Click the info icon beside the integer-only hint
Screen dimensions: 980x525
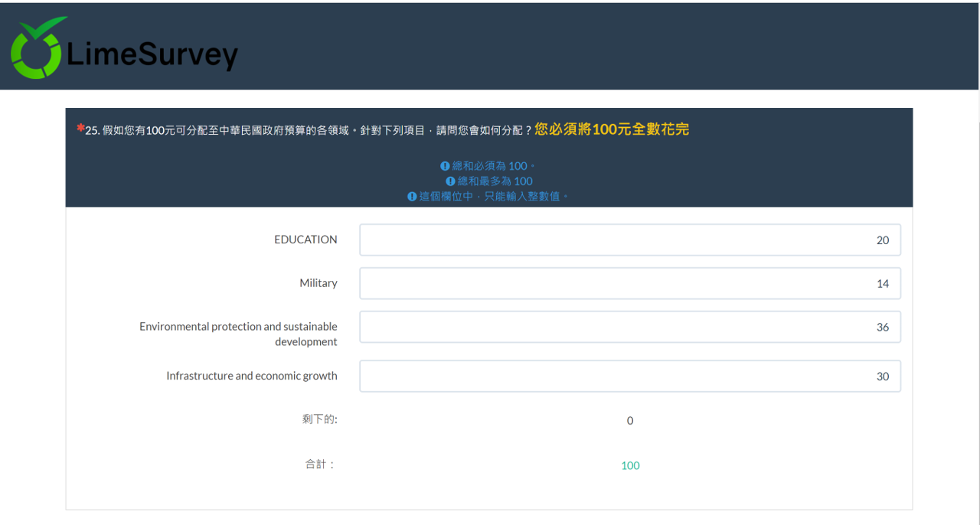point(412,197)
